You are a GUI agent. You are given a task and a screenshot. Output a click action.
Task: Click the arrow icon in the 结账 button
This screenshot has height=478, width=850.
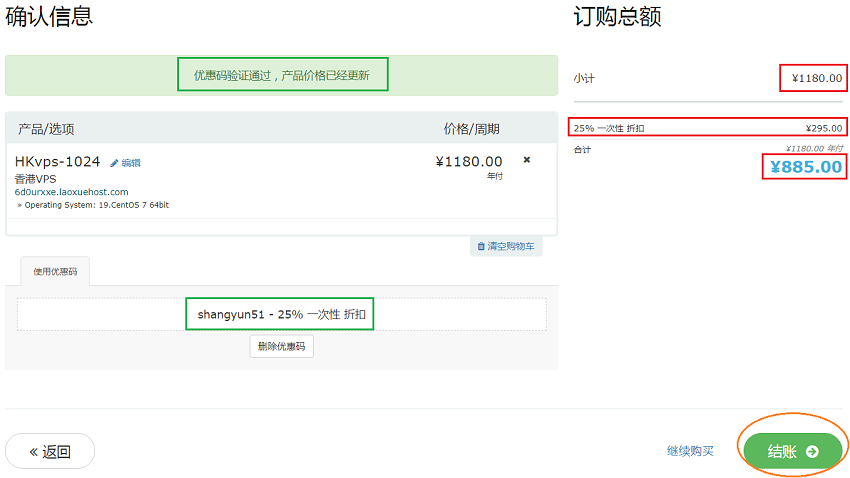[812, 452]
